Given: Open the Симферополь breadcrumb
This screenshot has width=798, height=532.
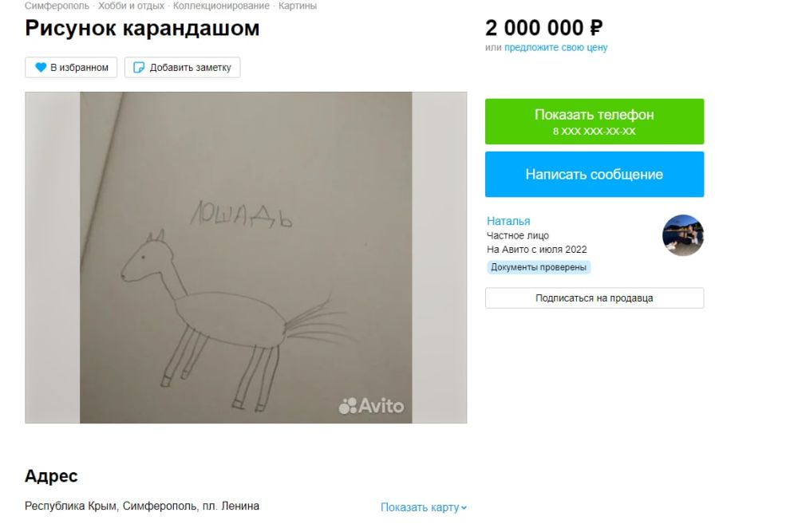Looking at the screenshot, I should point(57,6).
